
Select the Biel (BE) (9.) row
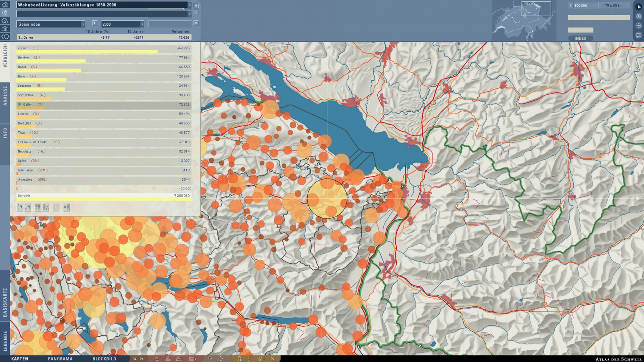[x=104, y=124]
